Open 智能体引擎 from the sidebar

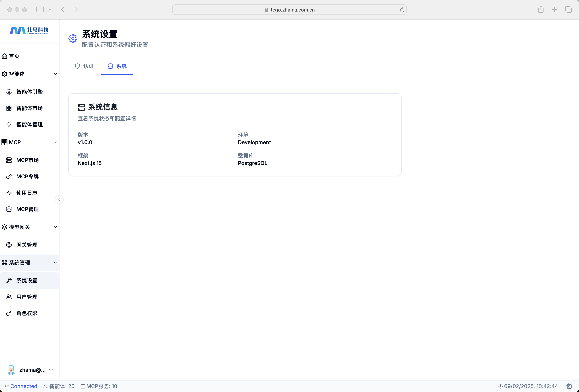(x=29, y=92)
